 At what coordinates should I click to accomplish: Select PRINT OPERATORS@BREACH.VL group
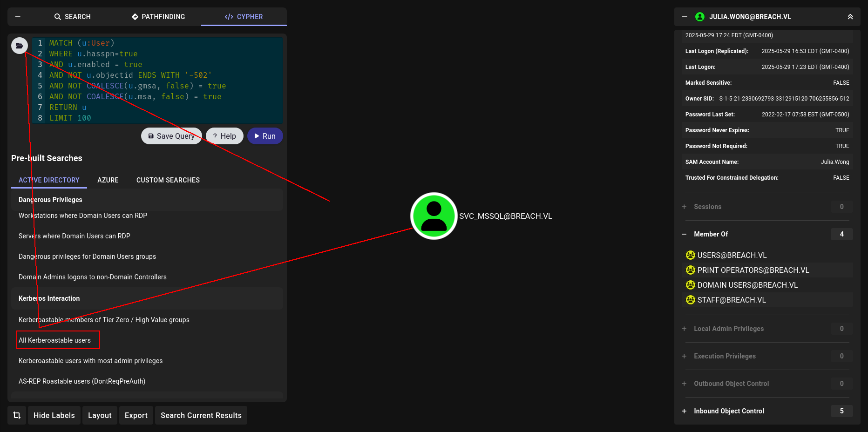coord(753,270)
